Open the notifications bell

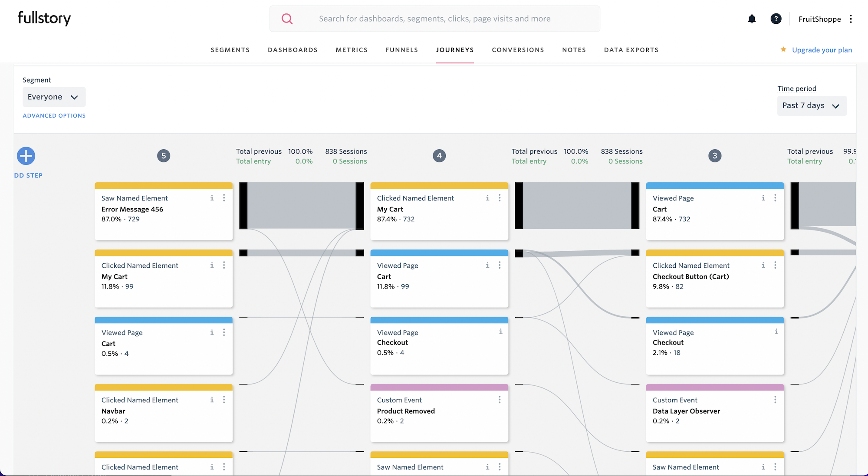[752, 19]
